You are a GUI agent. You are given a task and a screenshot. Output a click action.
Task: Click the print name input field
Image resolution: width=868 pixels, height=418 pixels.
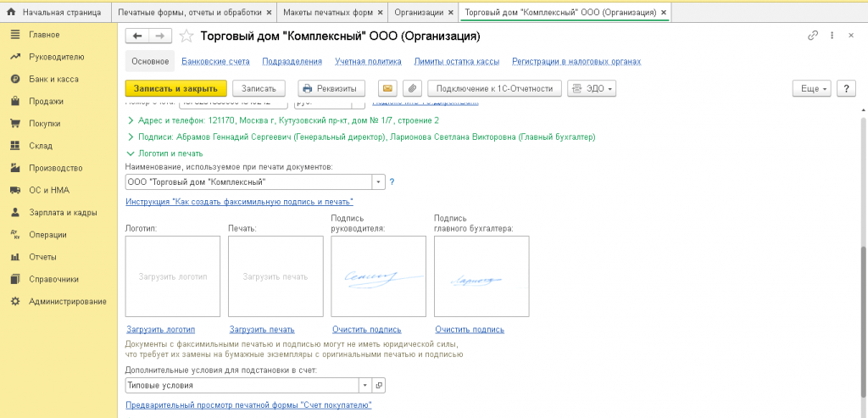click(x=249, y=181)
